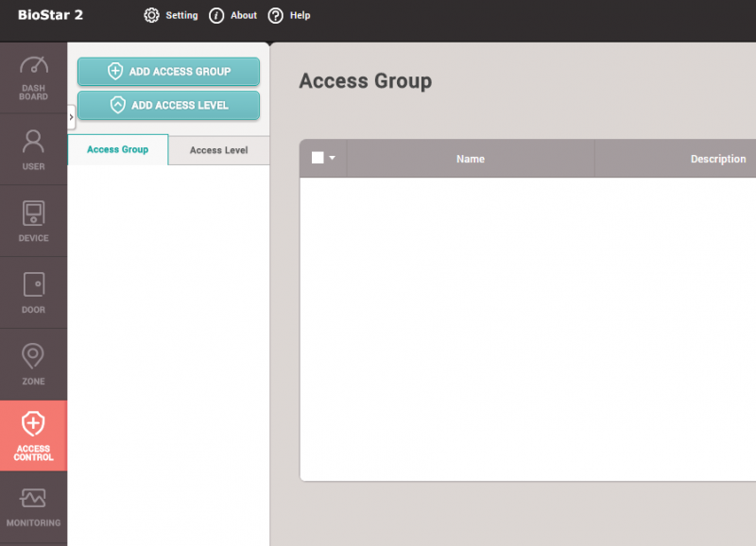Switch to the Access Level tab
Viewport: 756px width, 546px height.
point(218,150)
